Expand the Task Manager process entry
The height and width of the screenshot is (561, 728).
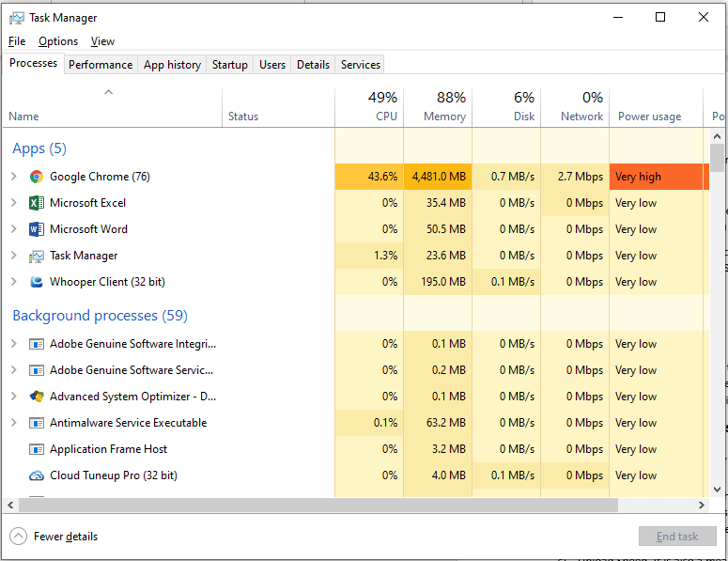point(14,256)
